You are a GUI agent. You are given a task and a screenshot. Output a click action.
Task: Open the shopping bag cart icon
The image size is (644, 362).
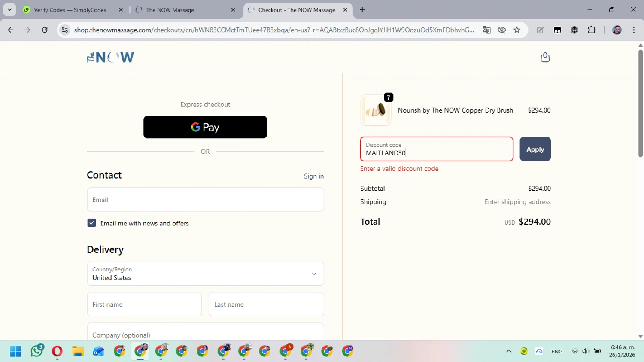(545, 57)
